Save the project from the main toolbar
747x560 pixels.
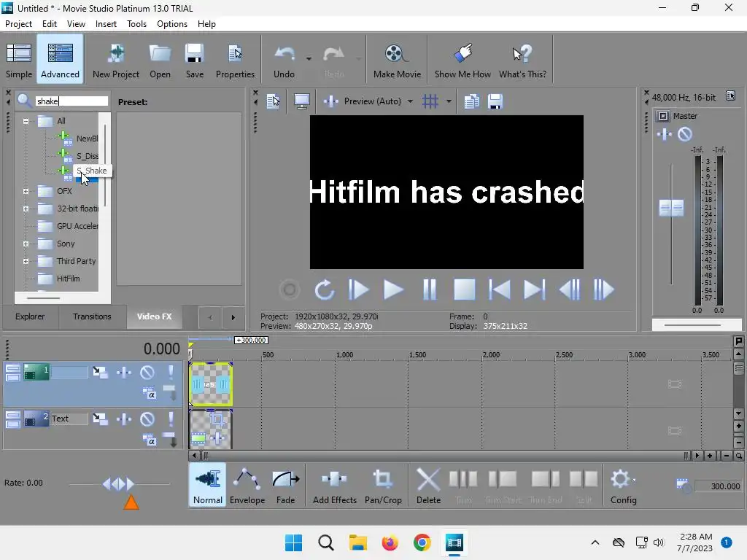(x=194, y=60)
